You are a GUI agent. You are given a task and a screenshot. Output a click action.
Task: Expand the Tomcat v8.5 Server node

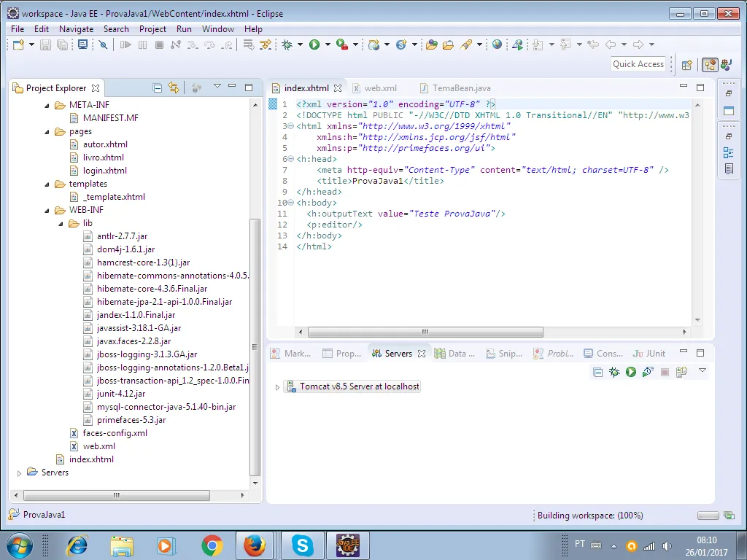click(x=277, y=387)
